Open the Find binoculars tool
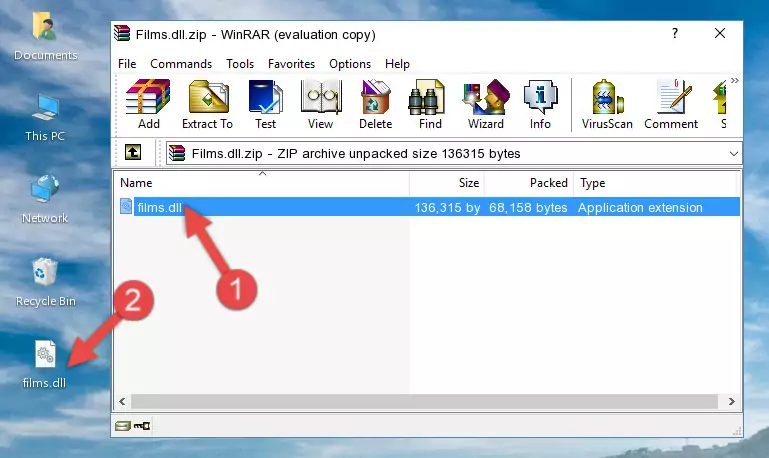 click(x=430, y=104)
